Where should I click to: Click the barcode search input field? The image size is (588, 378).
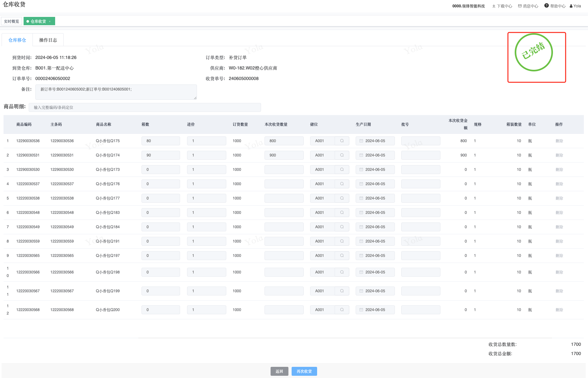[x=145, y=107]
